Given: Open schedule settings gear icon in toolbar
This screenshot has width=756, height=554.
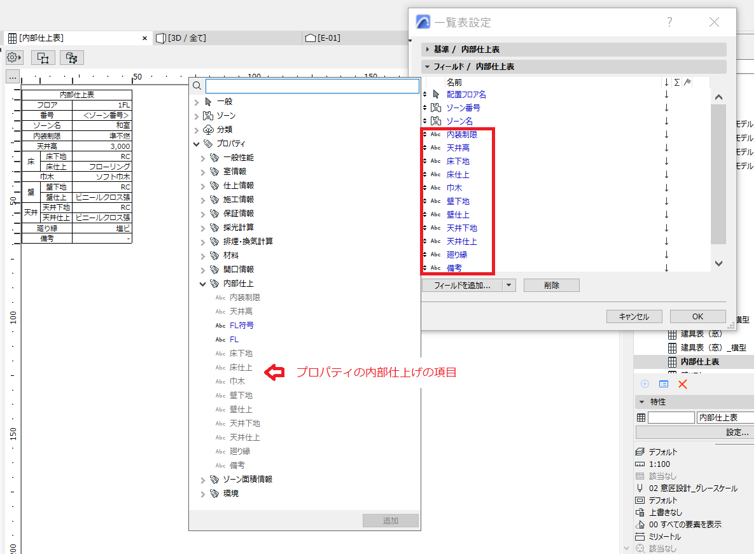Looking at the screenshot, I should pos(14,58).
